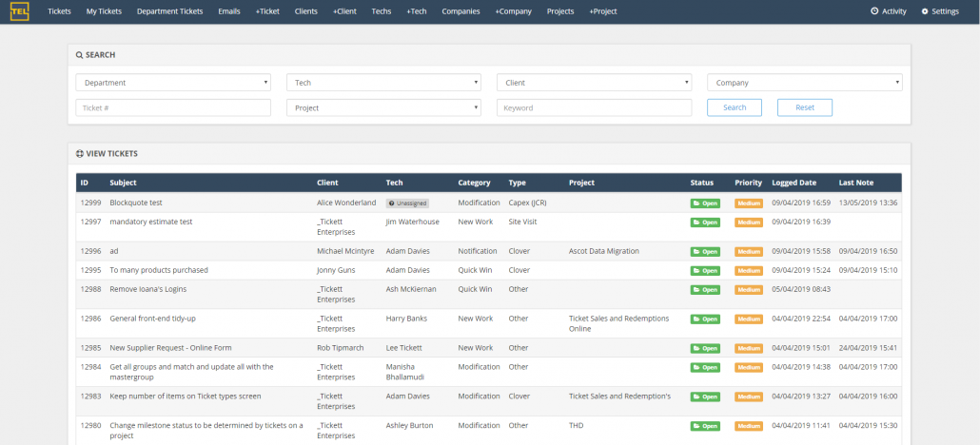Click the Search button

(x=735, y=107)
